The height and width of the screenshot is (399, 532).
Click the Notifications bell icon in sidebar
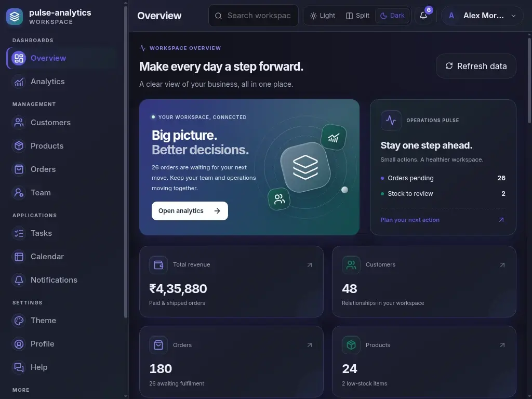[19, 280]
